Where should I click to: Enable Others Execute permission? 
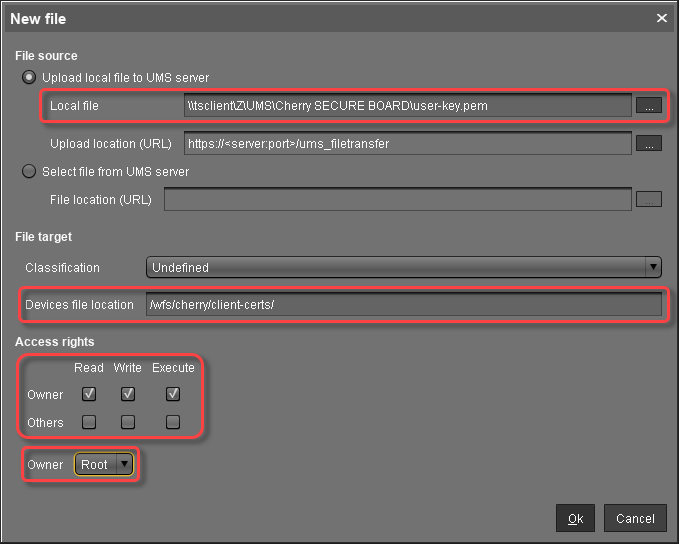[x=173, y=422]
